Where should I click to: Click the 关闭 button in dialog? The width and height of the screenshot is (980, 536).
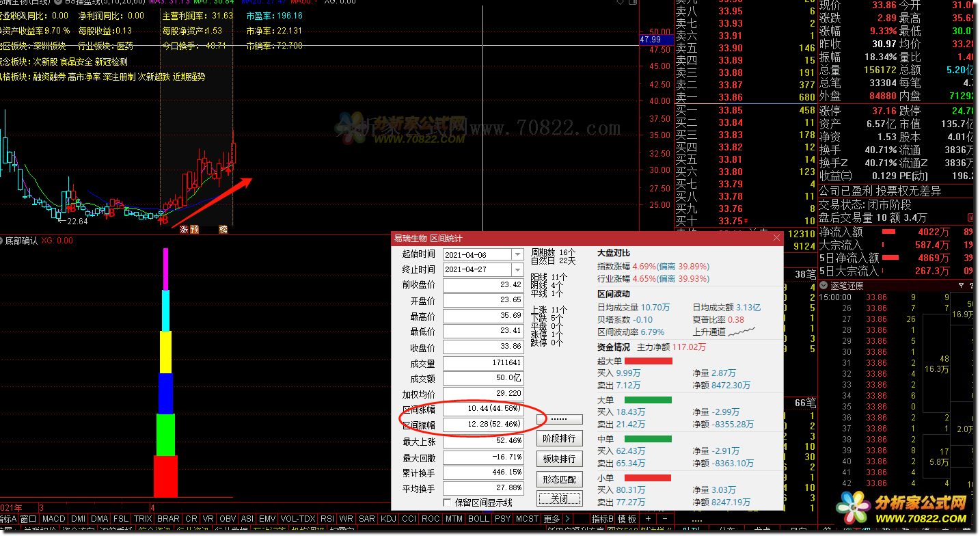point(559,498)
